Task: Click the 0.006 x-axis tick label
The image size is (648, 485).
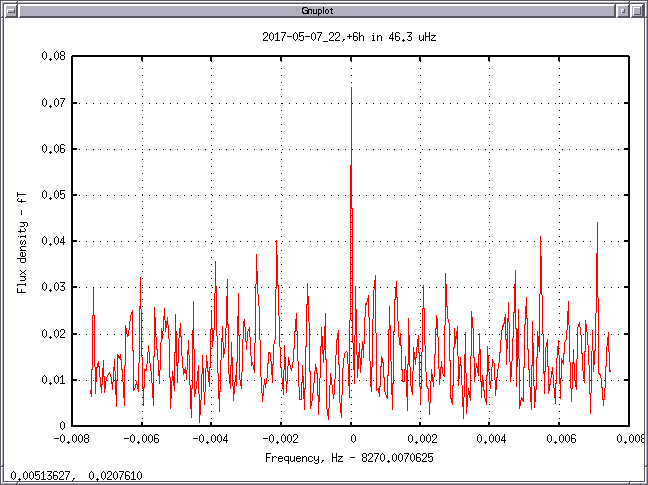Action: 560,439
